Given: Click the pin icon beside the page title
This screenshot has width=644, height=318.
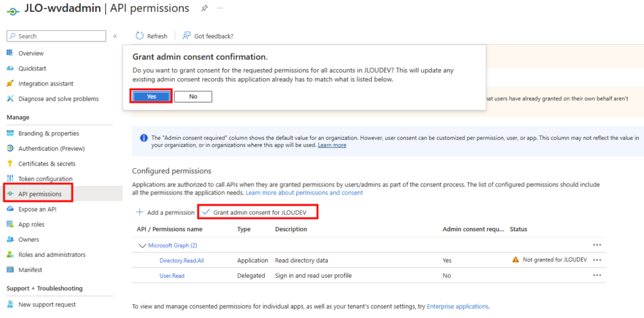Looking at the screenshot, I should tap(204, 9).
